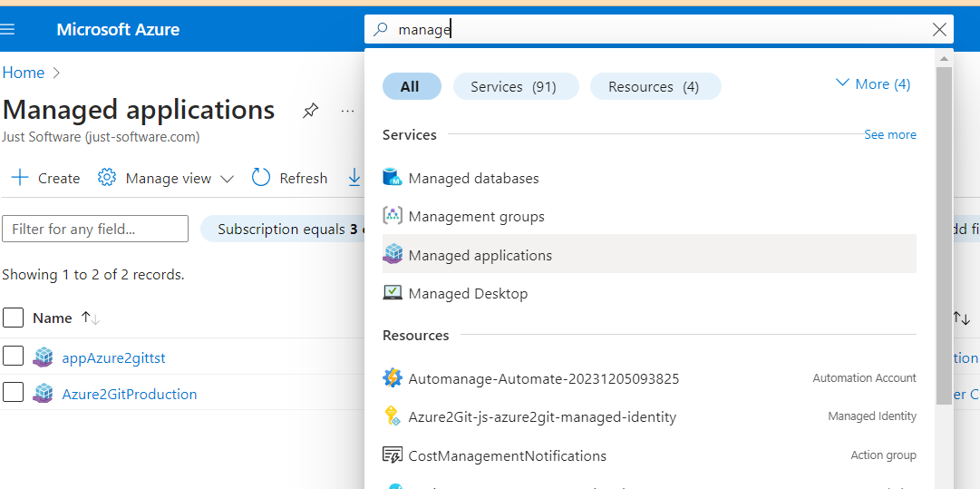Click the Subscription equals filter pill
The height and width of the screenshot is (489, 980).
point(285,230)
